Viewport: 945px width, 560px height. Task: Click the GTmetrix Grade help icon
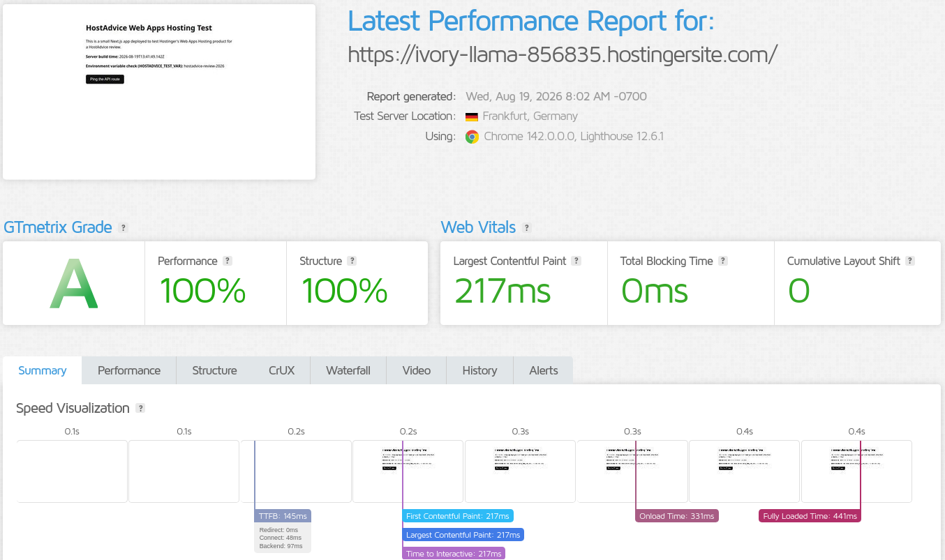(x=124, y=227)
